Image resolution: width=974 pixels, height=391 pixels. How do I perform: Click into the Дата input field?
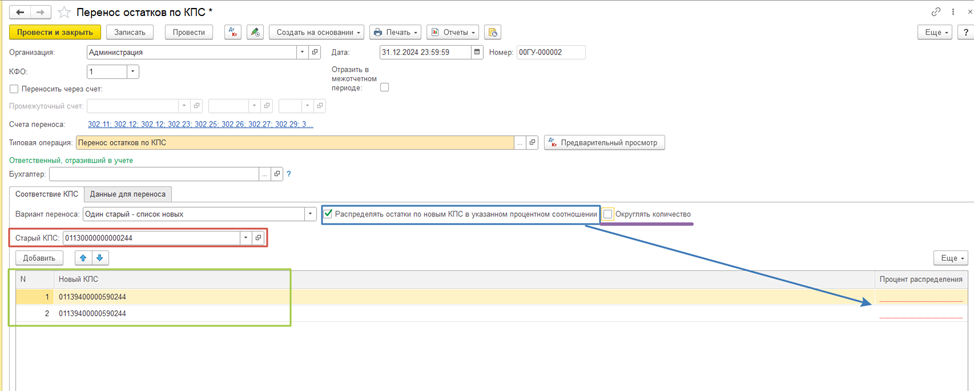coord(425,53)
